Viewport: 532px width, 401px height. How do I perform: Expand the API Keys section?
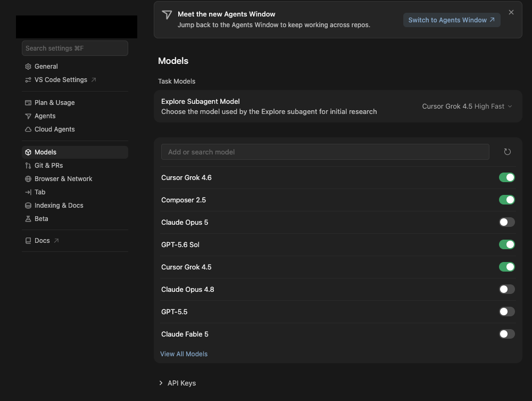pos(178,383)
